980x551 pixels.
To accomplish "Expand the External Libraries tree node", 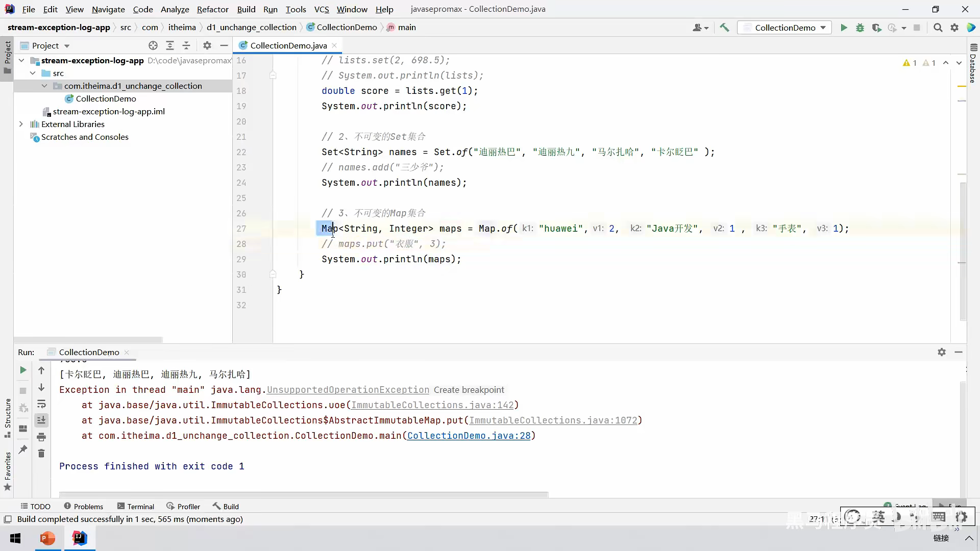I will [x=21, y=124].
